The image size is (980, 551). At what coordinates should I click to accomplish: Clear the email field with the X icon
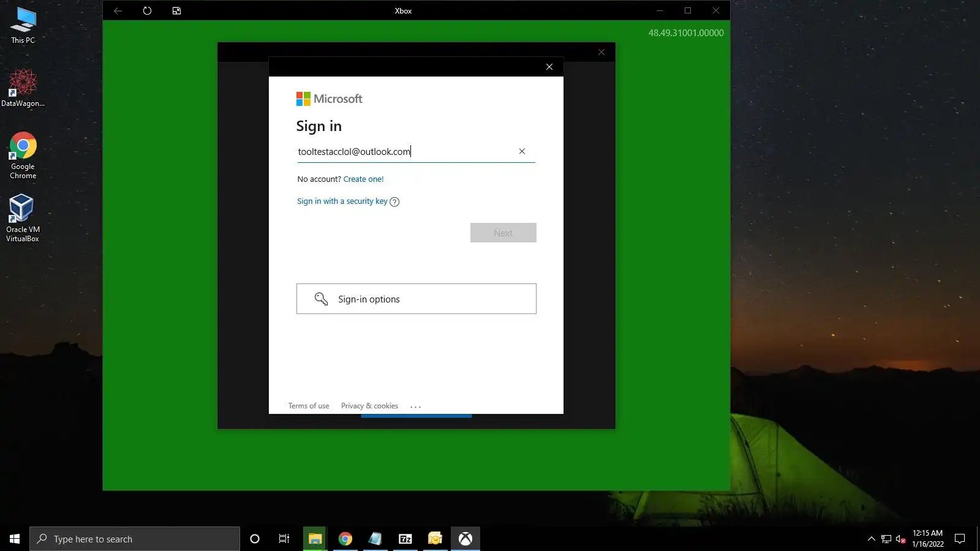[x=522, y=151]
